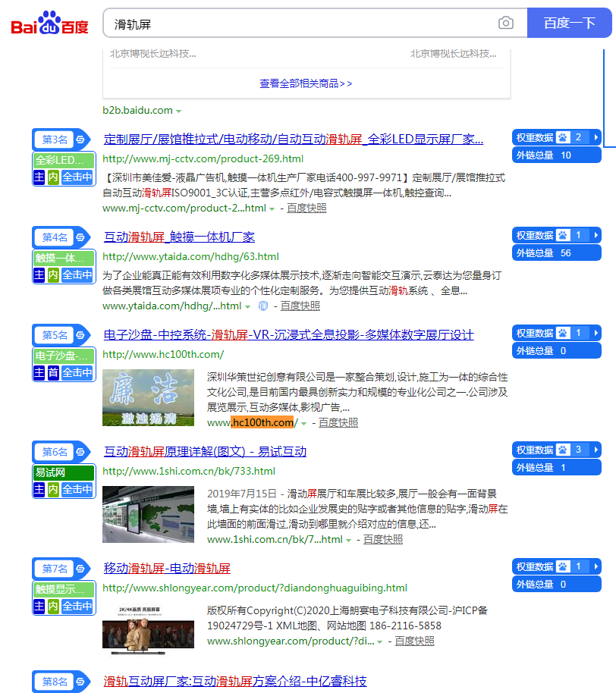
Task: Click the swirl icon beside 第6名
Action: [x=80, y=452]
